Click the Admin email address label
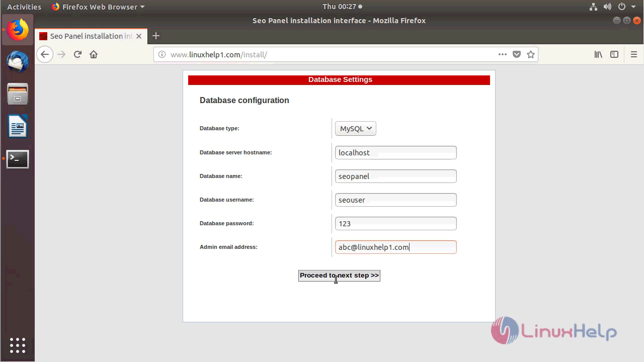 tap(228, 247)
